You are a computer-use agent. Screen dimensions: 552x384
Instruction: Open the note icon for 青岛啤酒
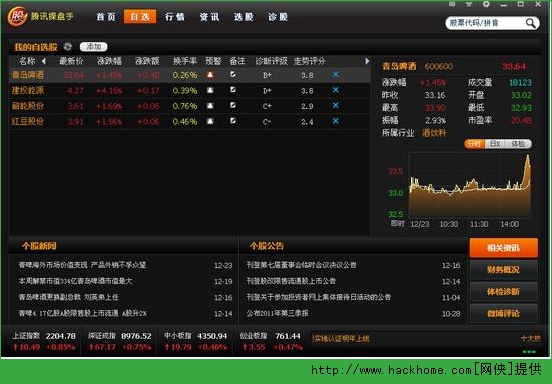click(x=233, y=74)
